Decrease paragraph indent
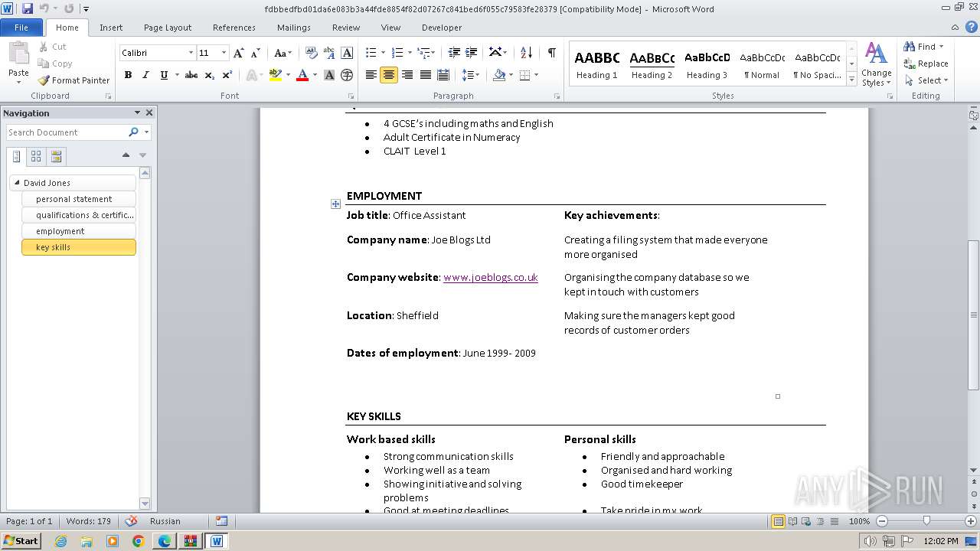 (454, 52)
